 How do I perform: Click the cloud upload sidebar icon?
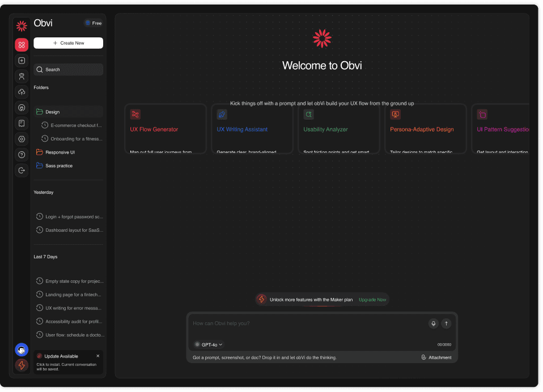point(22,92)
